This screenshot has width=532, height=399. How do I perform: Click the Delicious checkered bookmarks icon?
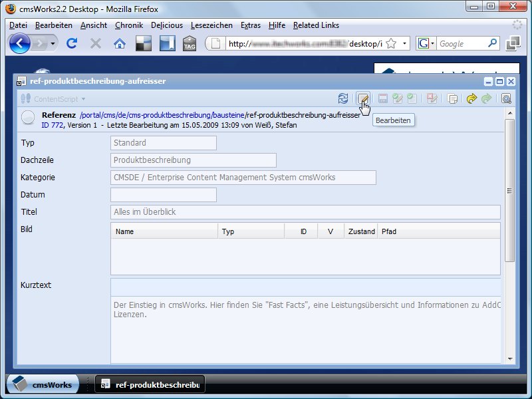144,43
